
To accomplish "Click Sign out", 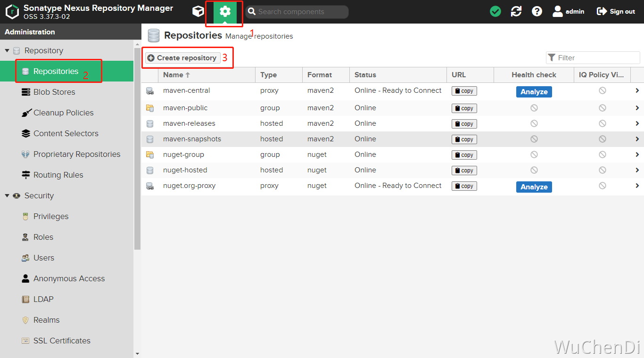I will point(616,11).
